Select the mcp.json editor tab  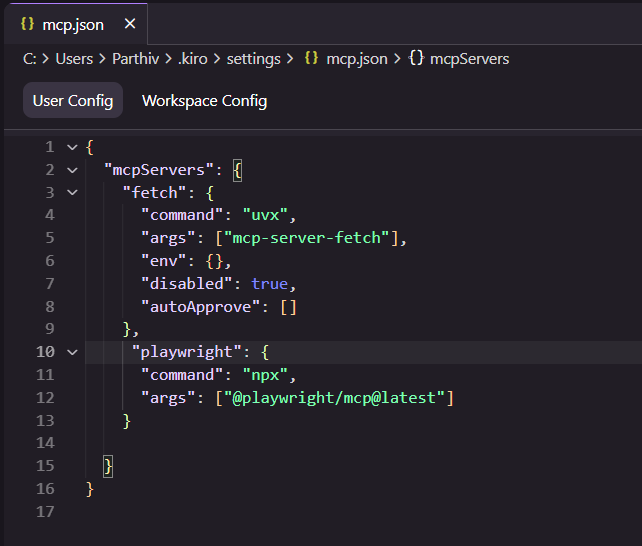(72, 24)
